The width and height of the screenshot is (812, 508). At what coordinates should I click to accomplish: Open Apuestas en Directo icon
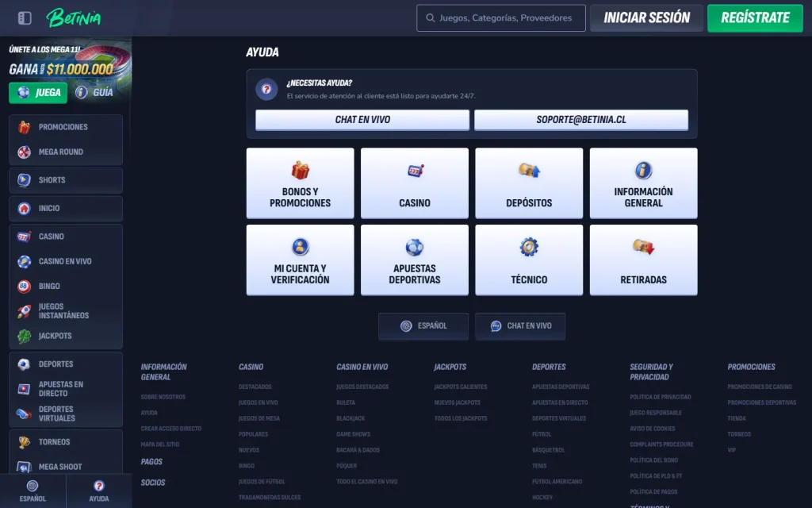tap(24, 389)
